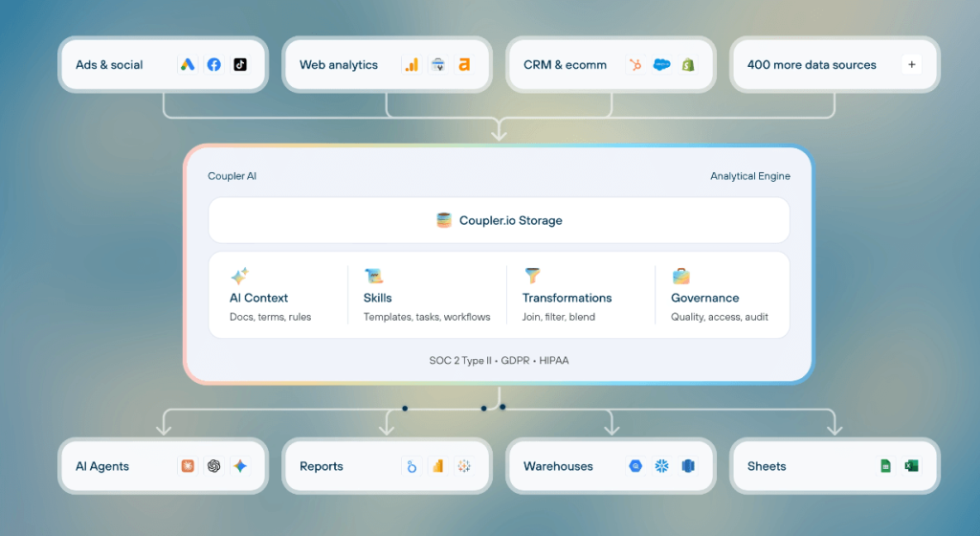This screenshot has height=536, width=980.
Task: Click the 'Coupler.io Storage' text
Action: tap(511, 220)
